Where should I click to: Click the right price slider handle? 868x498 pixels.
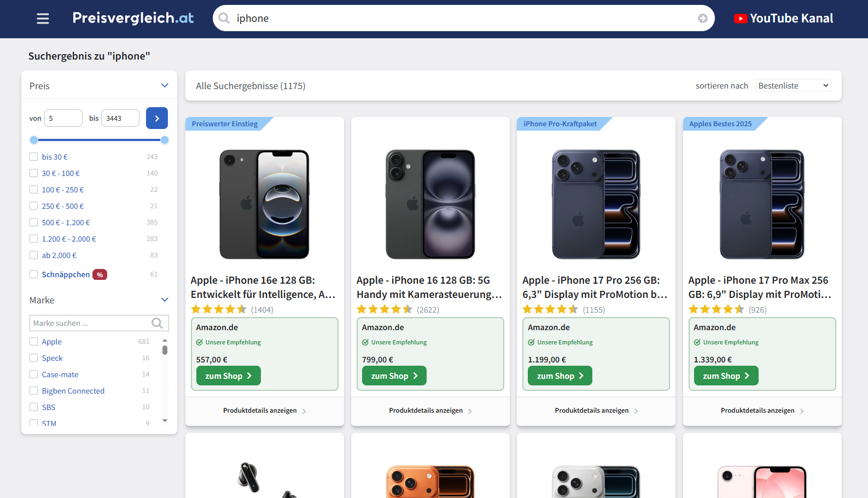[165, 140]
